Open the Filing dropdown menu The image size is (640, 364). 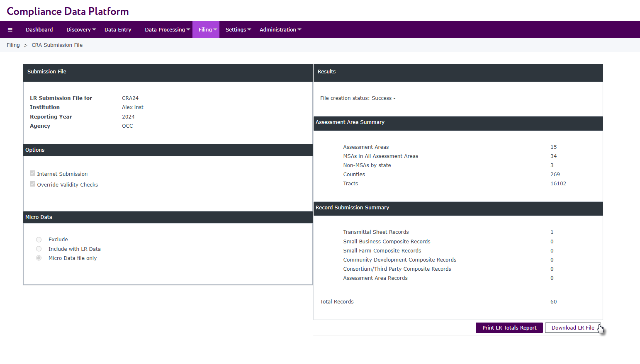click(207, 30)
